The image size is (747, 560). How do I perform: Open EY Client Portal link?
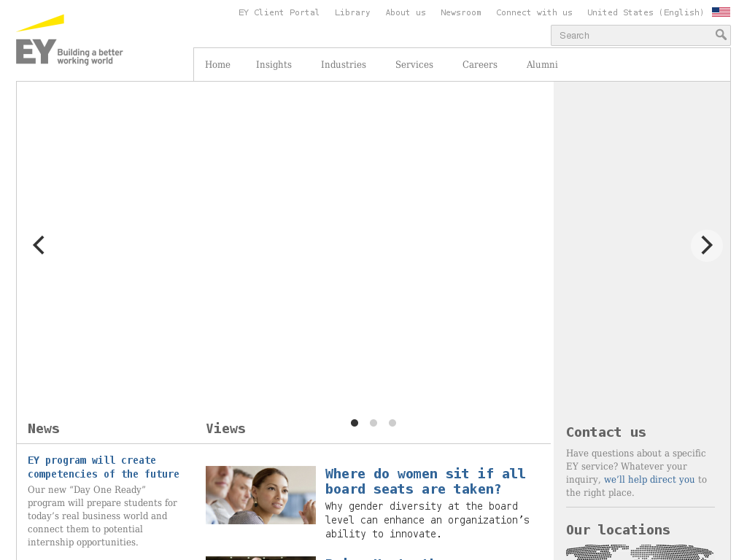(279, 12)
